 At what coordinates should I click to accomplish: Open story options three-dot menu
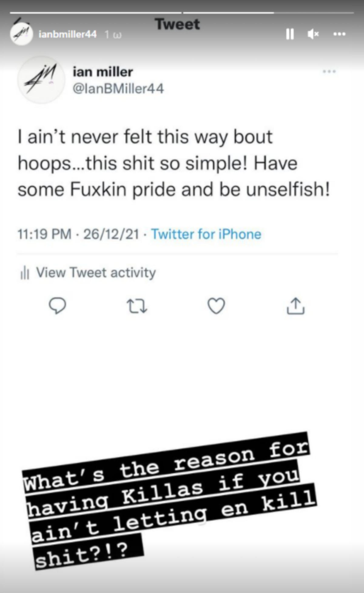[x=339, y=35]
